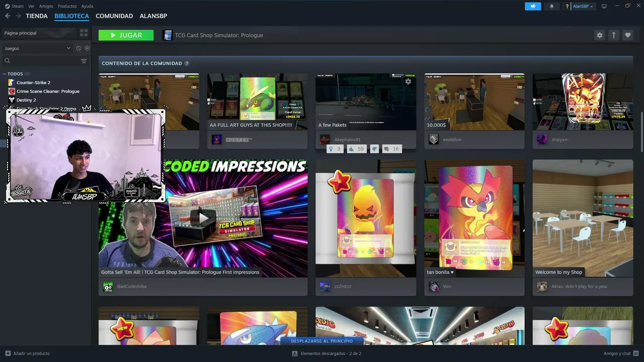Switch to the COMUNIDAD tab

114,16
